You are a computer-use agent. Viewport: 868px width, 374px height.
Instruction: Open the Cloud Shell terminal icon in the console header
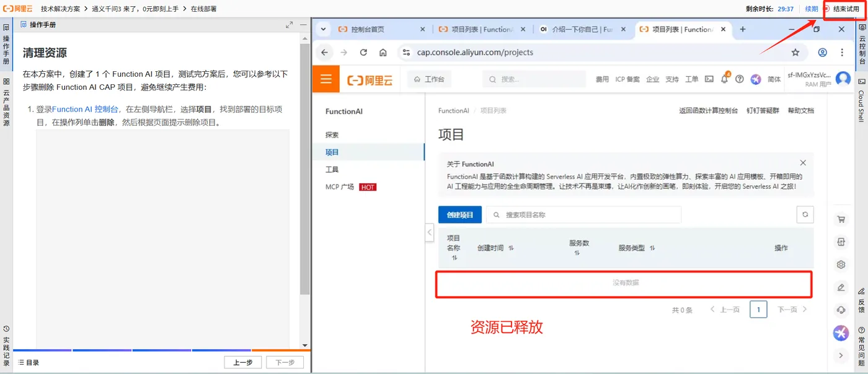coord(709,79)
